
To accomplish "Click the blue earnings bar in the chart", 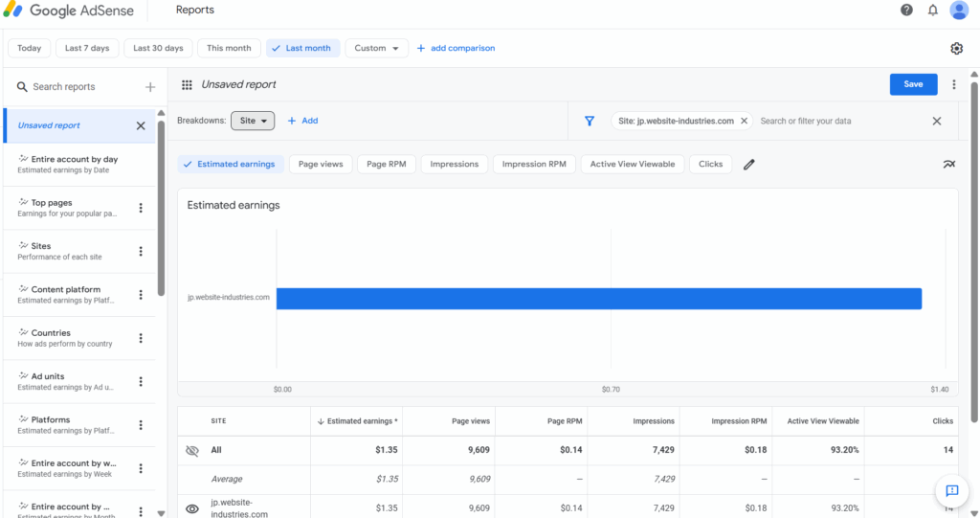I will (x=598, y=298).
